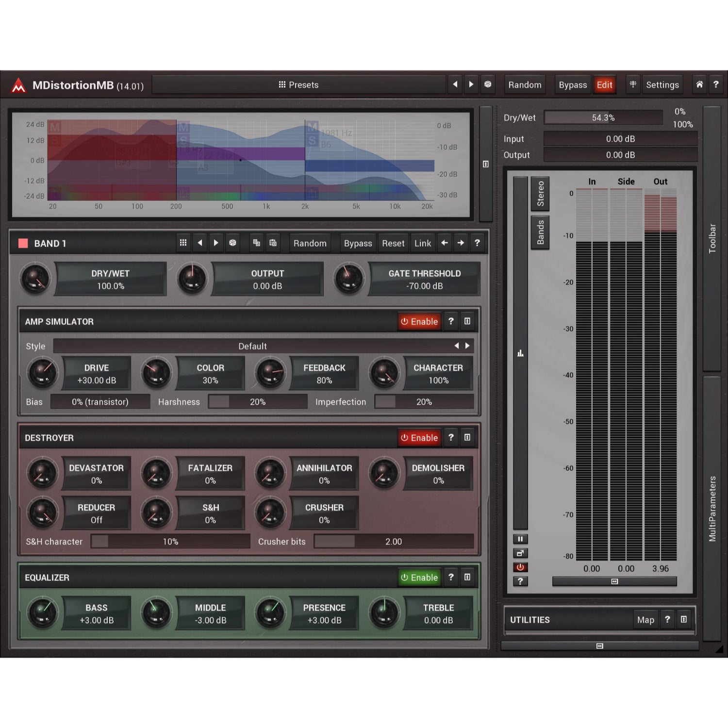The width and height of the screenshot is (728, 728).
Task: Click the Utilities Map button
Action: (x=645, y=620)
